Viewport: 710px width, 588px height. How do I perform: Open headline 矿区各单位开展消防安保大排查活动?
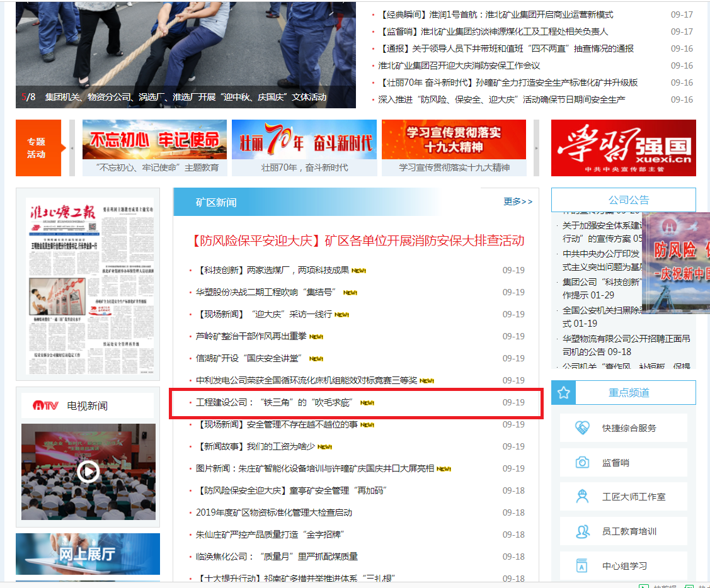(357, 241)
